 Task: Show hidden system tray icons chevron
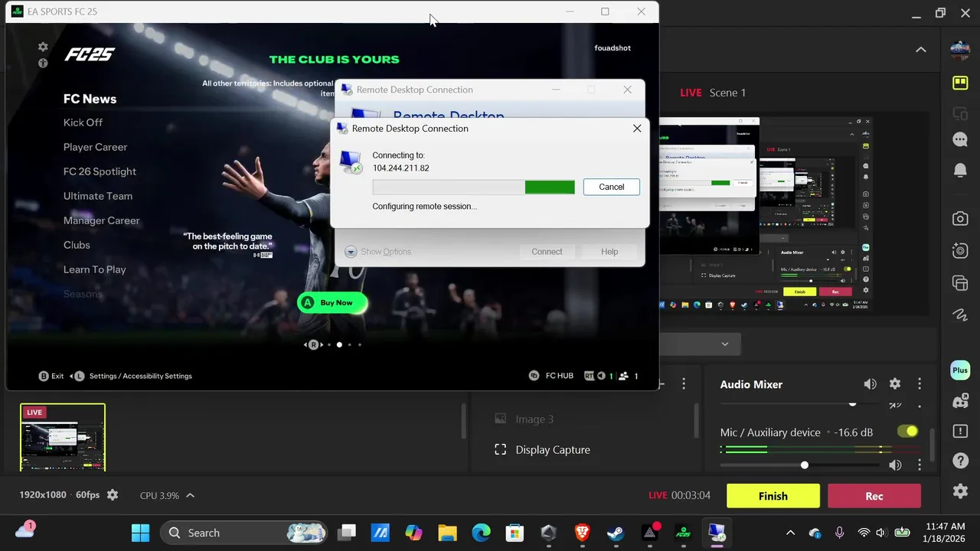(790, 533)
